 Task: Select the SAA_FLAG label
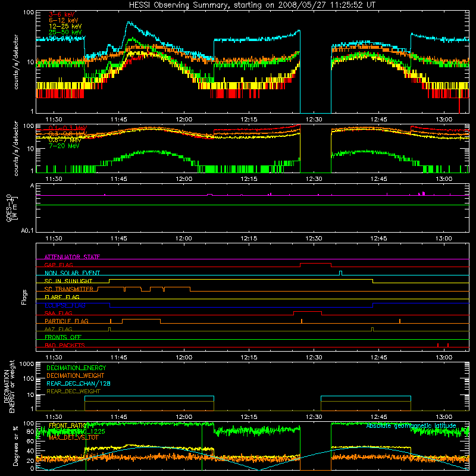58,313
